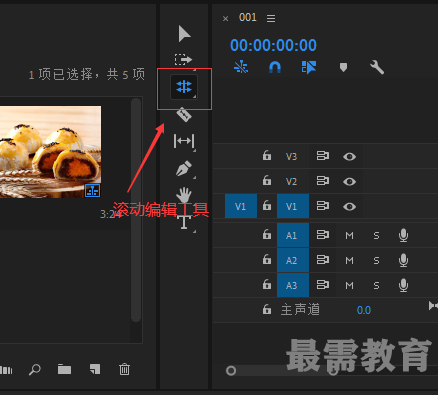Switch to the 001 sequence tab
This screenshot has width=438, height=395.
pyautogui.click(x=248, y=17)
